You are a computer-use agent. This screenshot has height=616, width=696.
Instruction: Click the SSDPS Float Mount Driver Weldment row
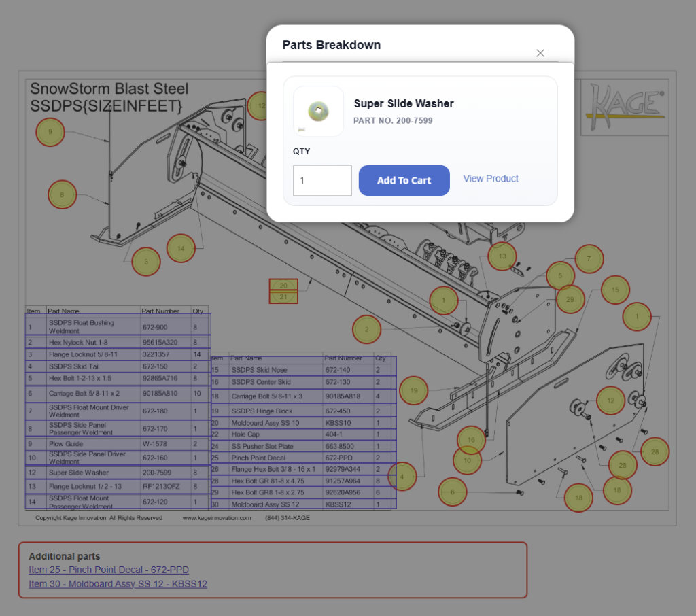[x=118, y=411]
